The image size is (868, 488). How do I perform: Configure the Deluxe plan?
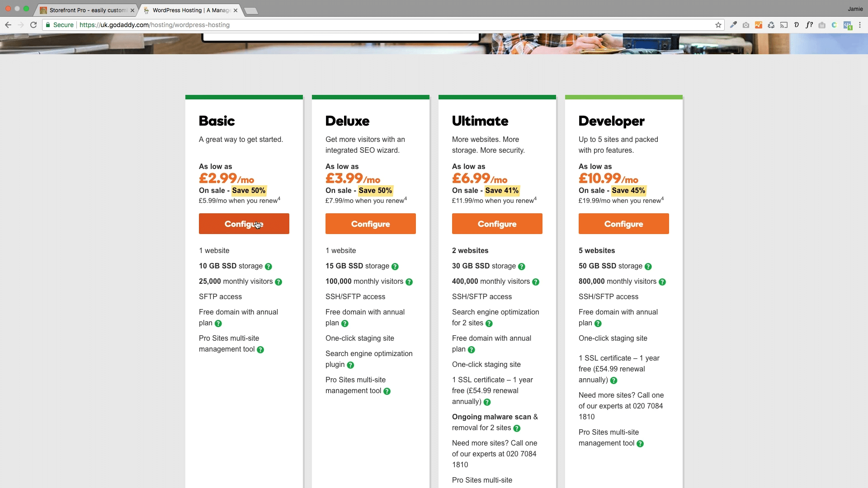coord(371,224)
